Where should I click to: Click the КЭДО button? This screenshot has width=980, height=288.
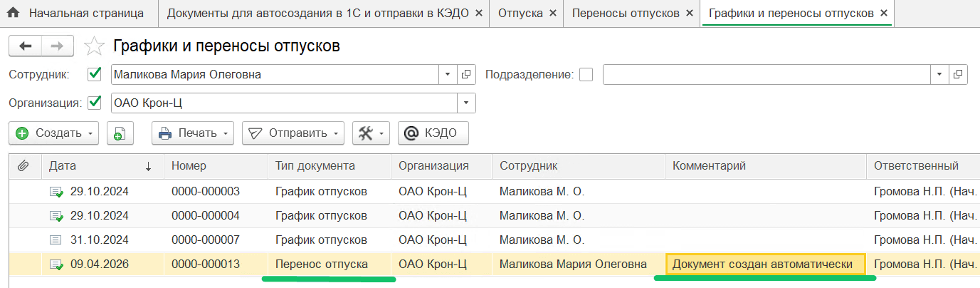[x=433, y=133]
